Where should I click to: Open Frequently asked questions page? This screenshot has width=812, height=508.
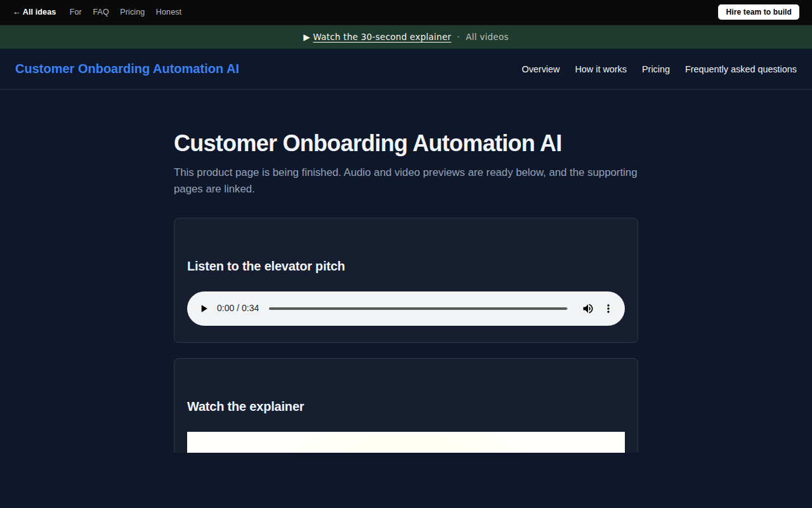[741, 69]
